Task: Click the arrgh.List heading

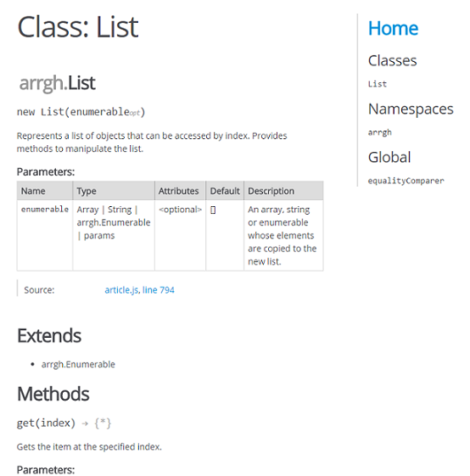Action: (x=58, y=83)
